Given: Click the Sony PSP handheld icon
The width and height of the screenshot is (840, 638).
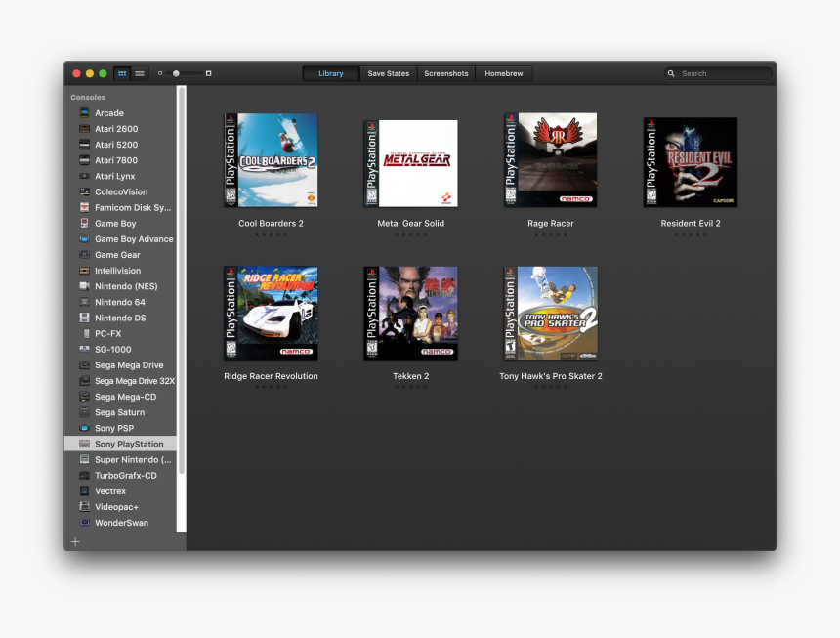Looking at the screenshot, I should (84, 428).
